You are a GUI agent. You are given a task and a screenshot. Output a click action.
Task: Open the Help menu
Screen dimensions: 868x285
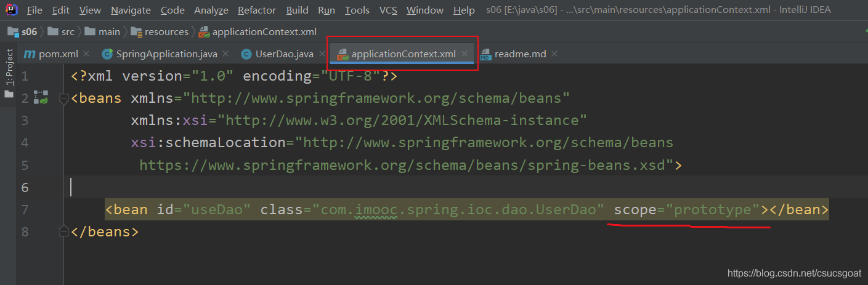click(464, 10)
